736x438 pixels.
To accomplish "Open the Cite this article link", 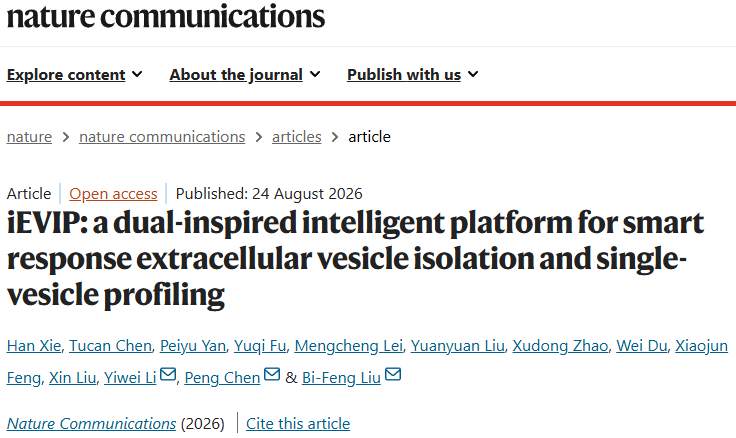I will point(298,423).
